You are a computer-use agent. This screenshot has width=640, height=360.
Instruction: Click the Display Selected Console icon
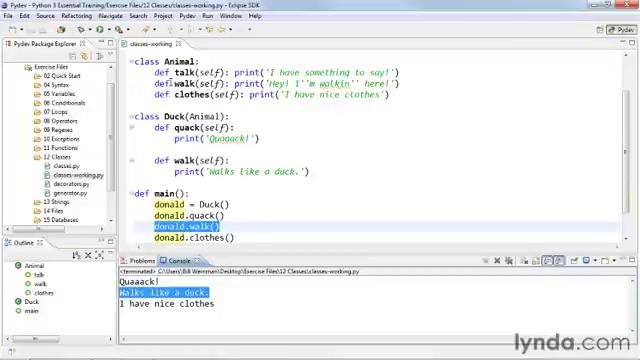586,260
